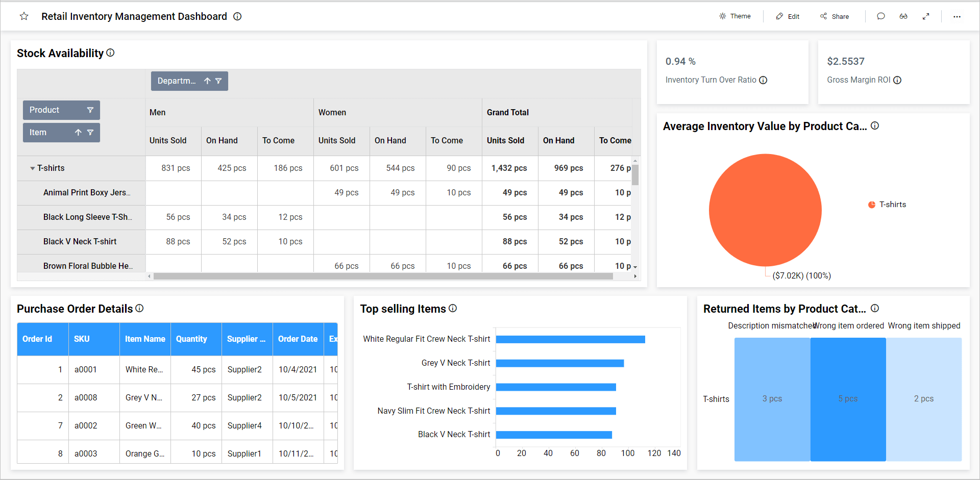The image size is (980, 480).
Task: Open the Item field filter dropdown
Action: click(x=90, y=132)
